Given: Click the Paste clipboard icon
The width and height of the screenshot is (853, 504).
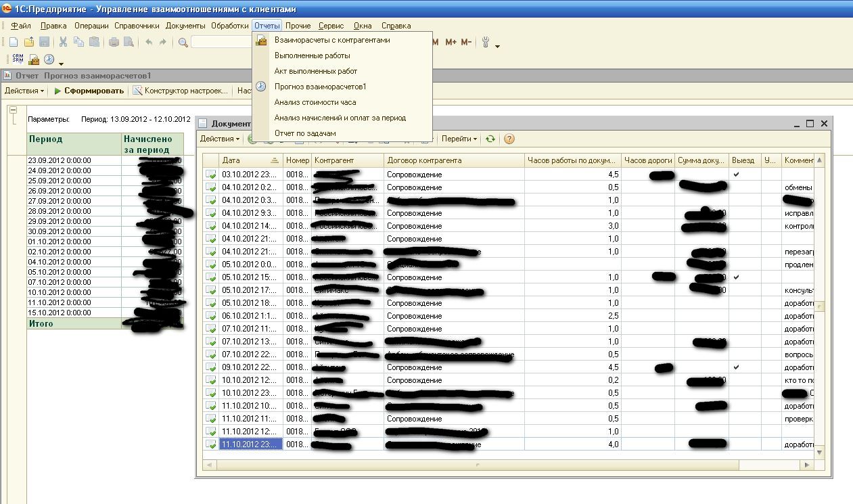Looking at the screenshot, I should pyautogui.click(x=94, y=42).
